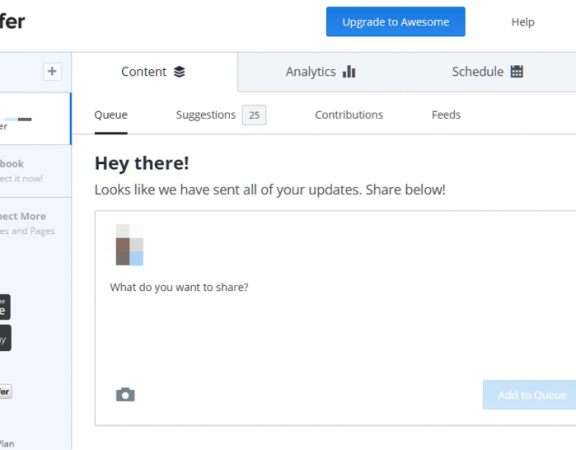Image resolution: width=576 pixels, height=450 pixels.
Task: Click the calendar grid icon beside Schedule
Action: coord(516,71)
